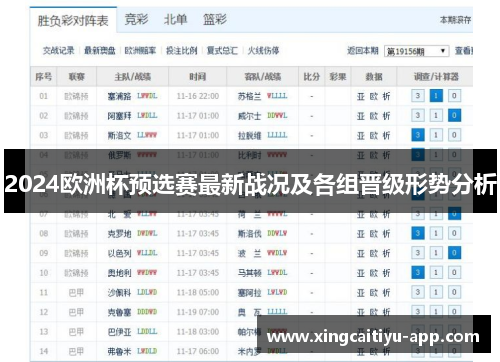Select result 3 for match 01 塞浦路
500x362 pixels.
coord(418,96)
